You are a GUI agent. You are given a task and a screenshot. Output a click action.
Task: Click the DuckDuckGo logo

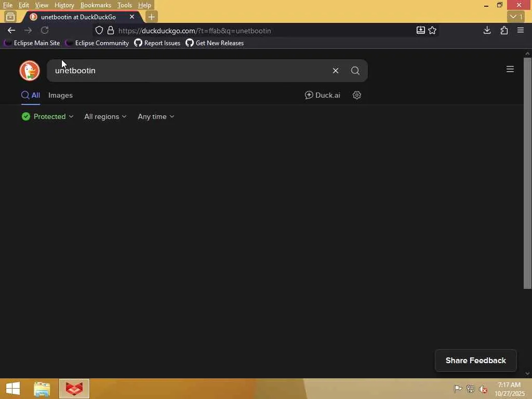click(x=30, y=71)
